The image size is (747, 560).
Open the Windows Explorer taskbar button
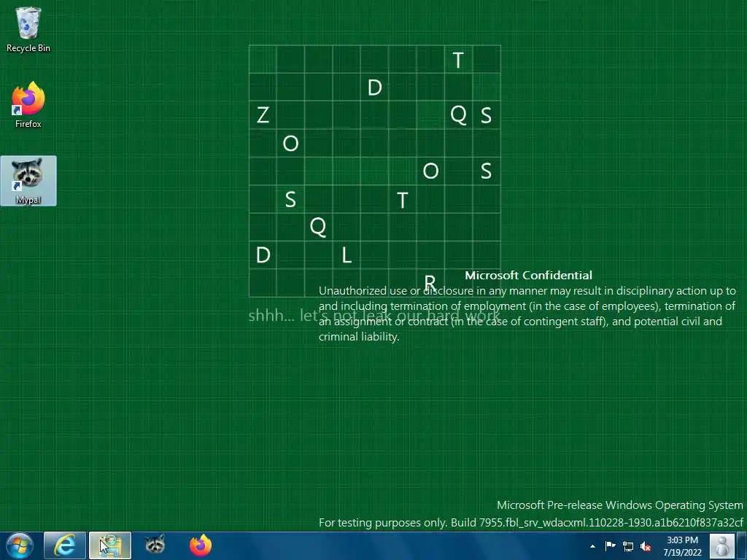(x=110, y=545)
